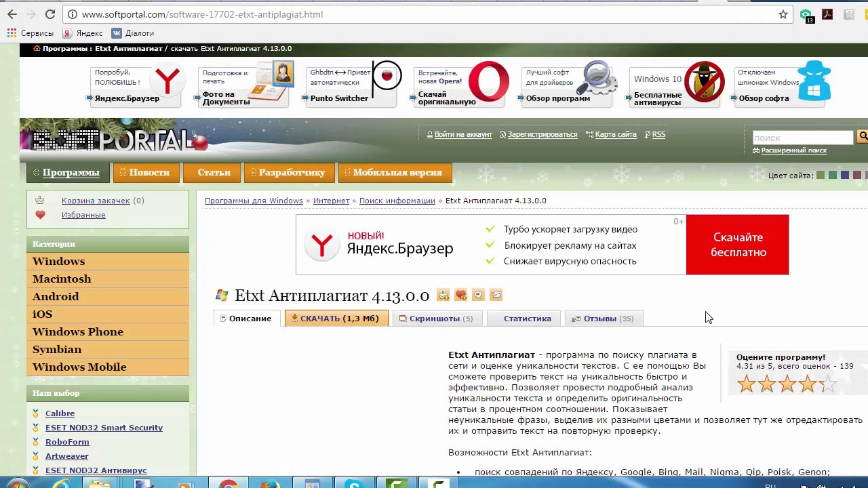
Task: Open the Бесплатные антивирусы promo
Action: 676,85
